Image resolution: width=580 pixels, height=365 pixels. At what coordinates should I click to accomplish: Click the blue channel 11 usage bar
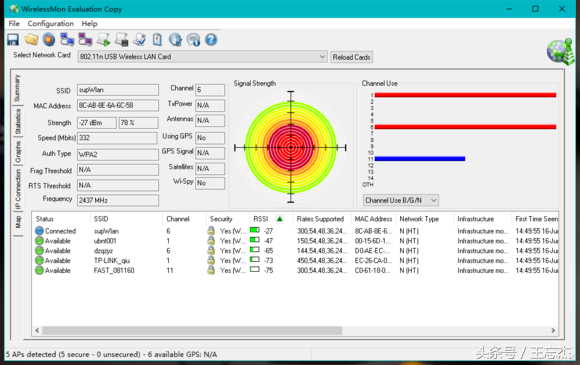coord(420,159)
